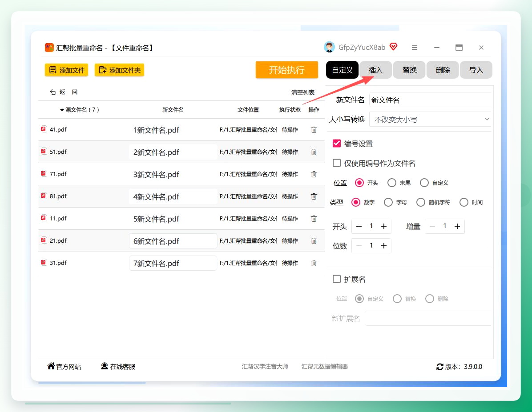Decrease the 开头 start number with minus
The width and height of the screenshot is (532, 412).
[359, 226]
